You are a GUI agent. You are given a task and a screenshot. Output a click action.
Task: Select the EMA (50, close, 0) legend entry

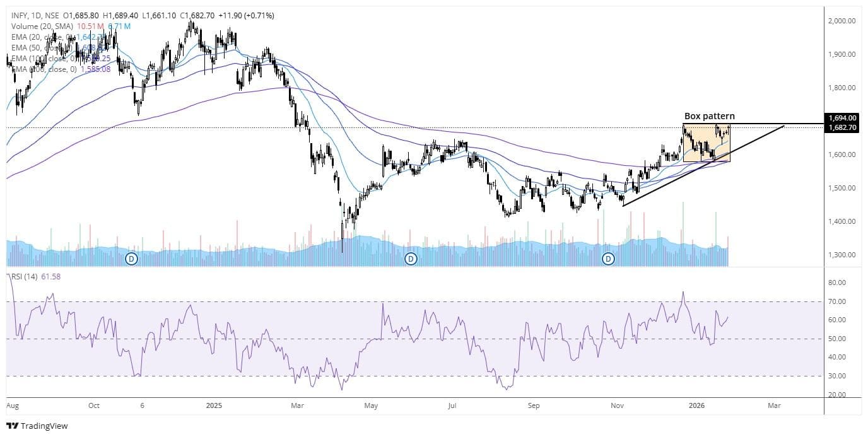(x=43, y=48)
